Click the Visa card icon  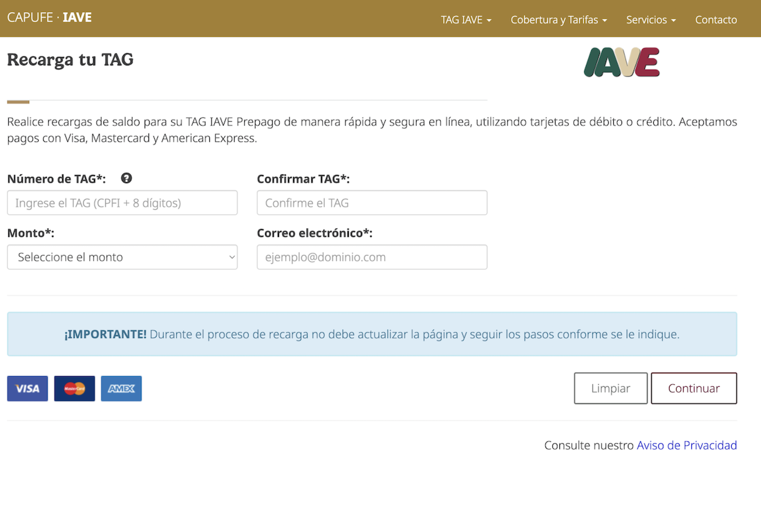27,388
